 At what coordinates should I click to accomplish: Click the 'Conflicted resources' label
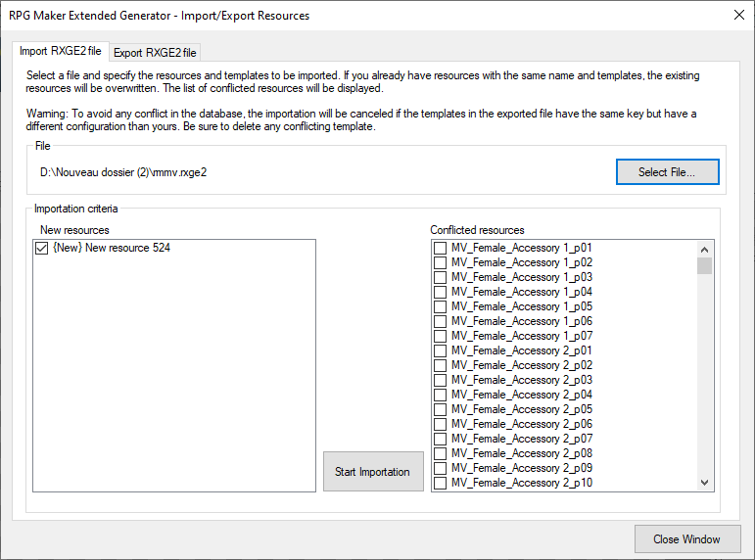(477, 230)
